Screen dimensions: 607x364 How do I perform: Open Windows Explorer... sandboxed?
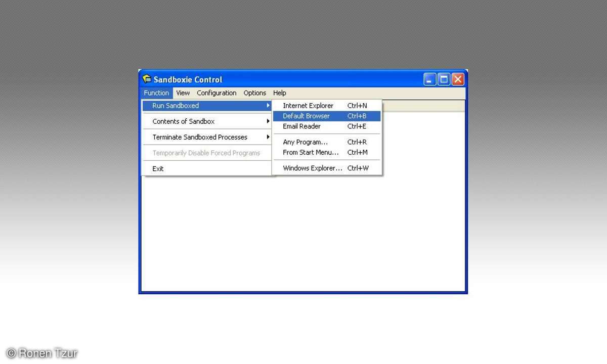327,168
